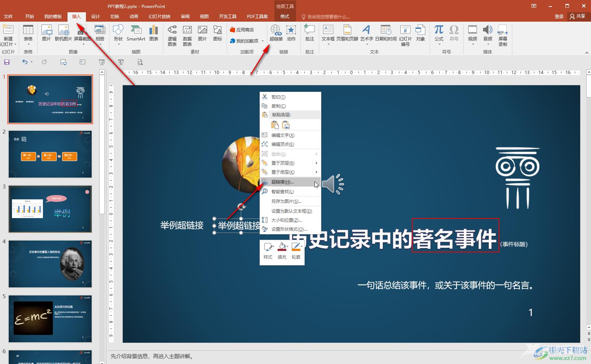Click the speaker audio icon on the slide
Screen dimensions: 591x364
click(333, 184)
